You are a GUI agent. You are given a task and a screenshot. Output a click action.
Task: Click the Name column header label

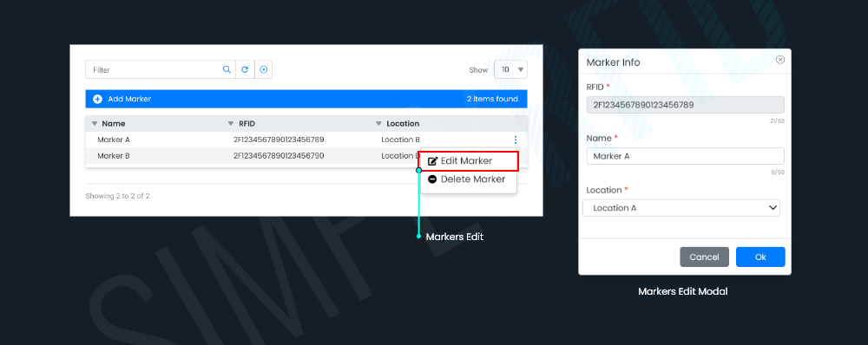[x=114, y=123]
